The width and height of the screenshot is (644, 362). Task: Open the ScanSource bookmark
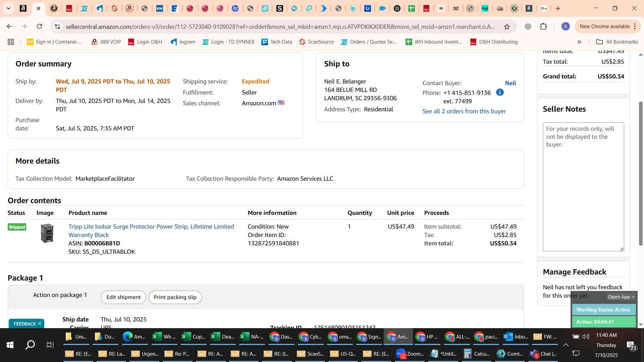click(x=316, y=42)
